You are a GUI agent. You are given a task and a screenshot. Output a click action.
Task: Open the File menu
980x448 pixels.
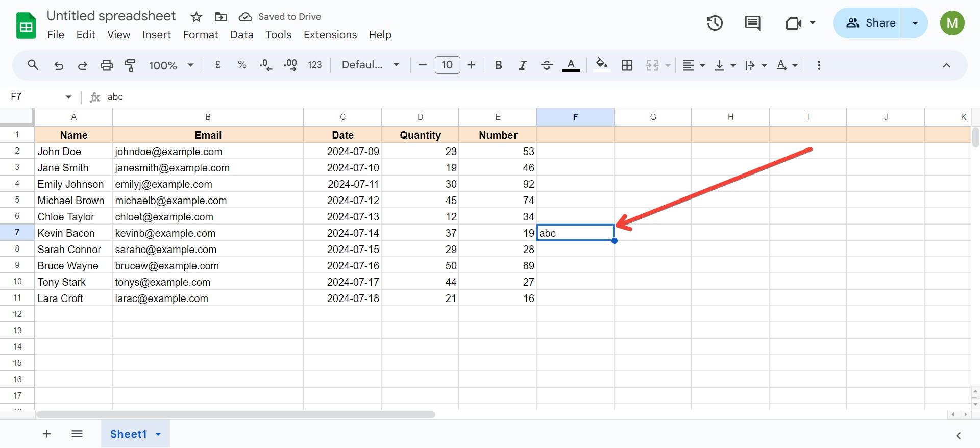pyautogui.click(x=56, y=35)
